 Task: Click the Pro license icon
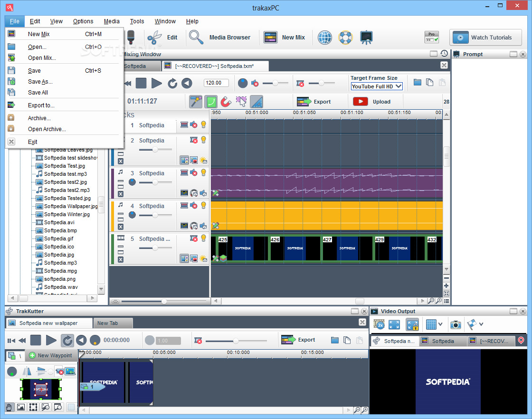[x=432, y=37]
